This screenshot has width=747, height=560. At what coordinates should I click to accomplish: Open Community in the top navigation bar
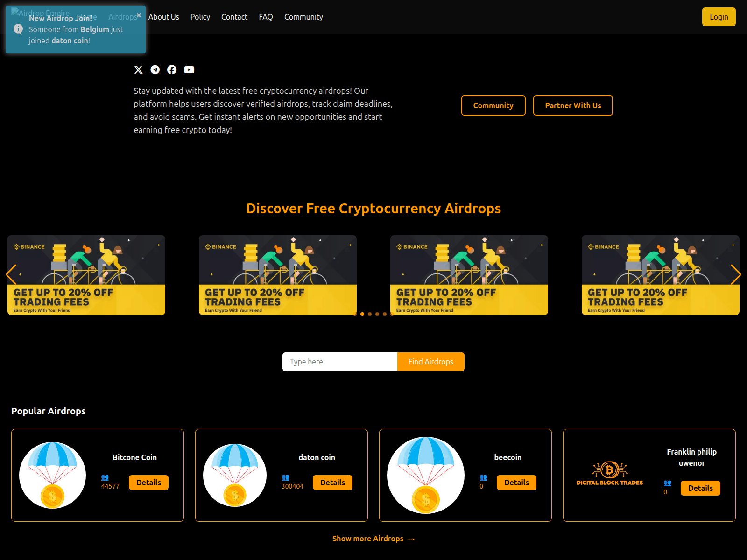(x=303, y=17)
